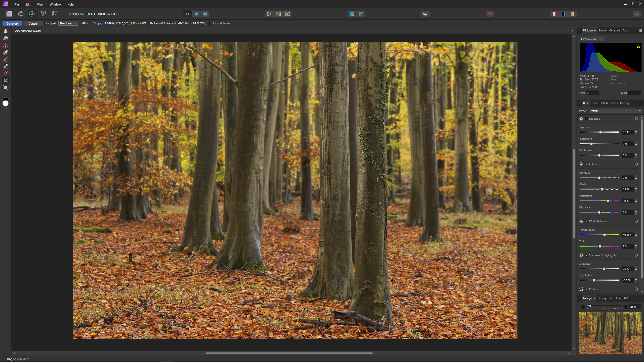This screenshot has height=362, width=644.
Task: Expand the All Channels histogram dropdown
Action: coord(592,39)
